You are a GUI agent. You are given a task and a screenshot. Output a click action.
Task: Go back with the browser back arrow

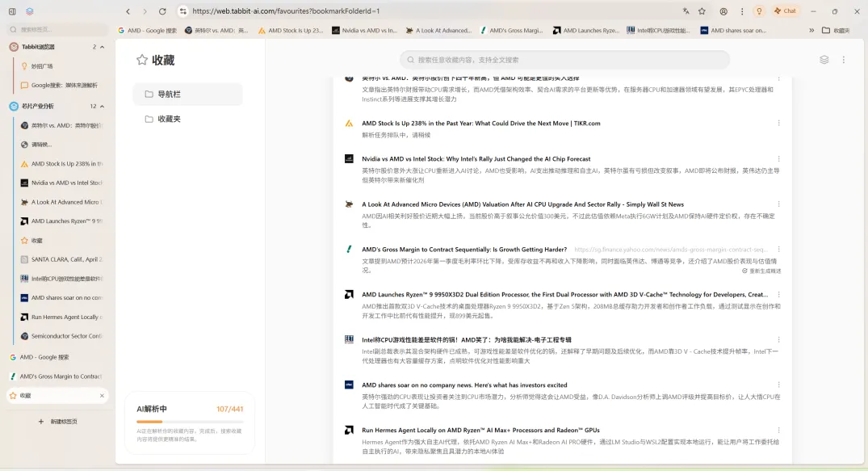pos(128,11)
